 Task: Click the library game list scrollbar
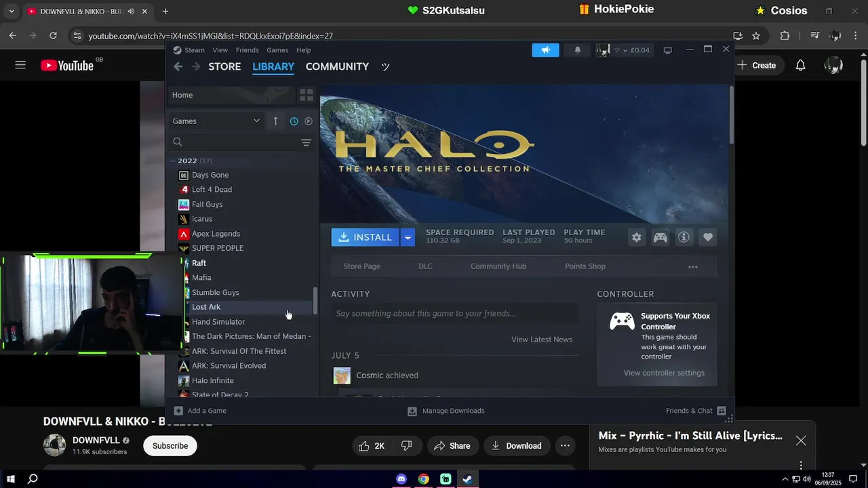click(x=315, y=301)
